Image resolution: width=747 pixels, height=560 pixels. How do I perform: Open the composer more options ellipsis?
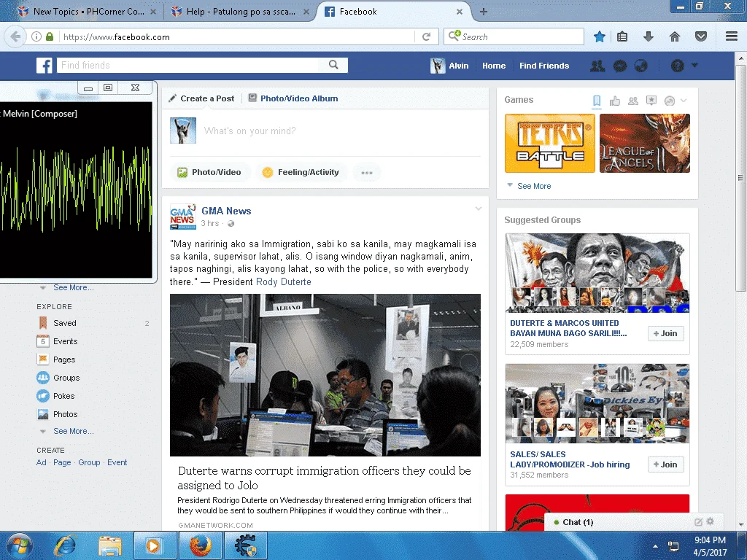(367, 172)
